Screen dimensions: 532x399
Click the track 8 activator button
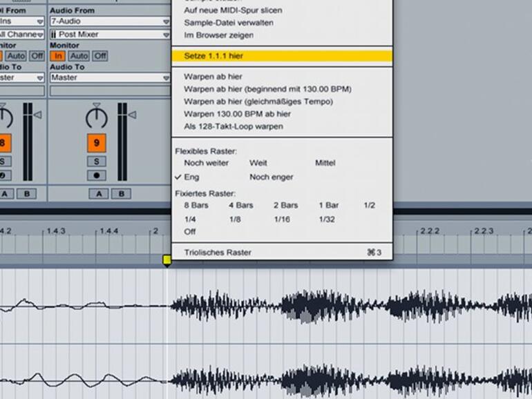click(3, 143)
